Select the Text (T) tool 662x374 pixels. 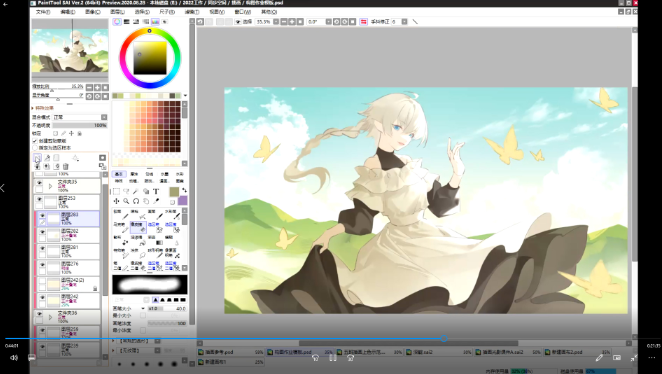156,191
